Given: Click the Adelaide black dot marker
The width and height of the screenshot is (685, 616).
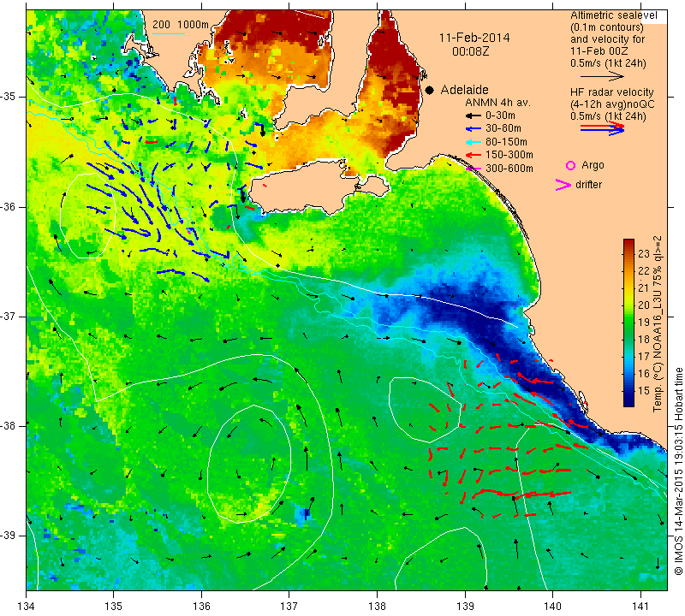Looking at the screenshot, I should tap(430, 90).
